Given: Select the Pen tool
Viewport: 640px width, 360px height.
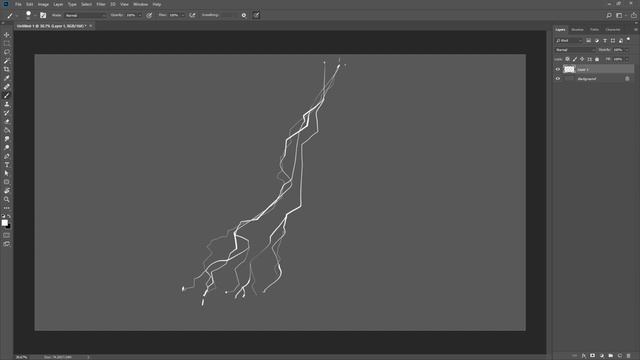Looking at the screenshot, I should click(7, 156).
